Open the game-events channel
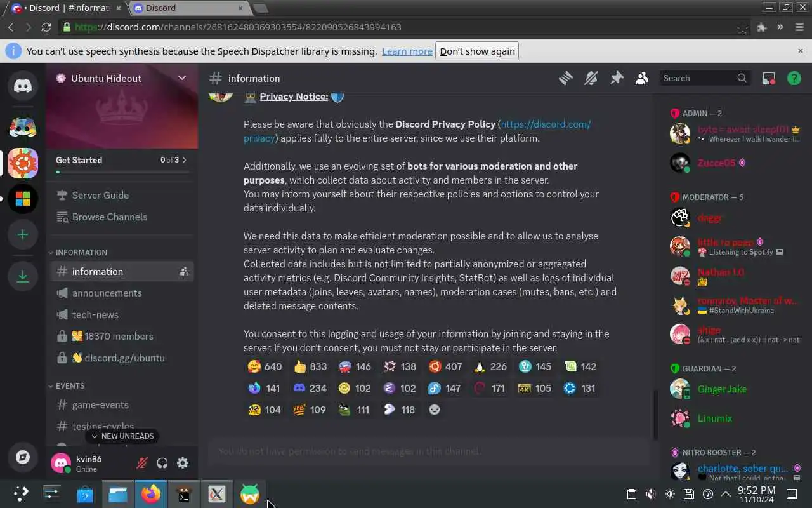The height and width of the screenshot is (508, 812). coord(122,404)
